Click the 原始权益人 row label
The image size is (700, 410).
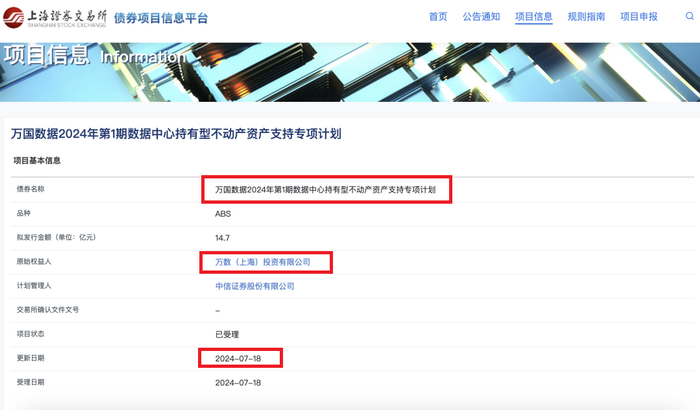pos(34,261)
